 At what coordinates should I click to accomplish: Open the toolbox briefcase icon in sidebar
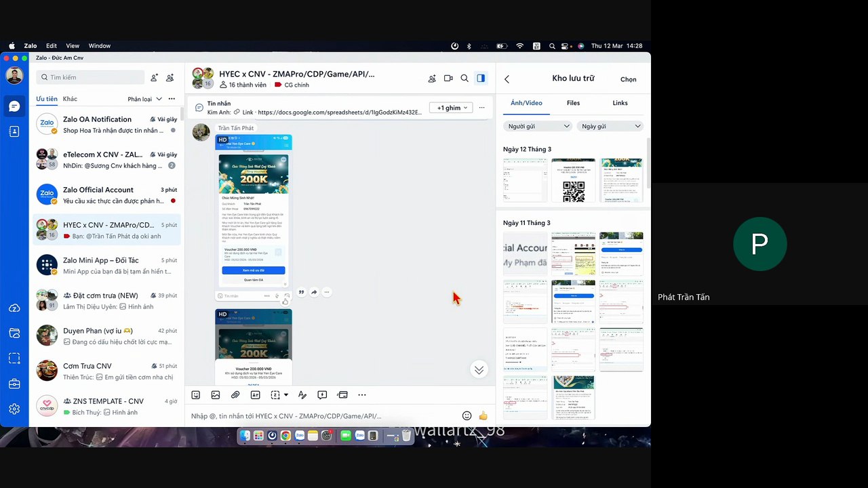(x=14, y=384)
